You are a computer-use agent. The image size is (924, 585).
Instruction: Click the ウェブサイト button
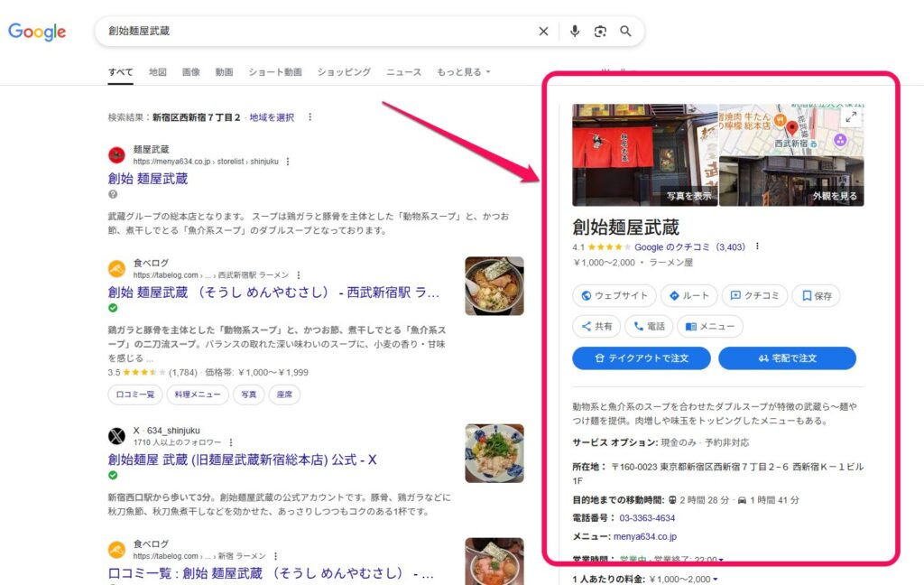pyautogui.click(x=614, y=295)
